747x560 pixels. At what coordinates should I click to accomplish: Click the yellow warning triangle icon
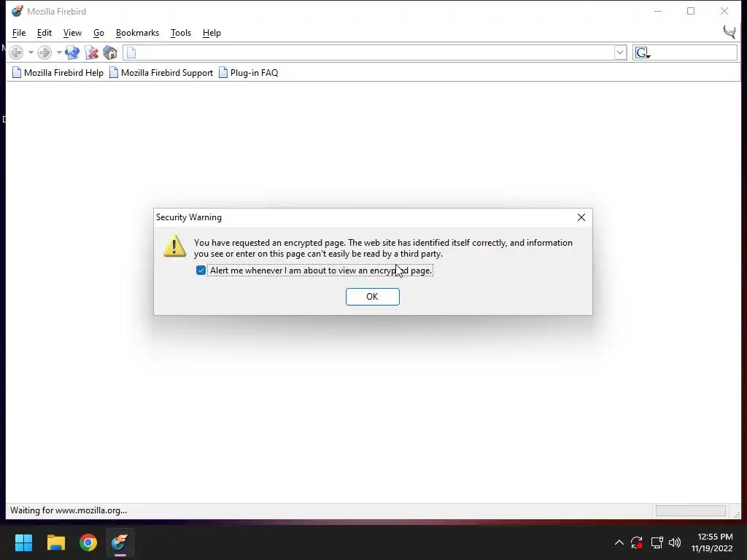pos(175,246)
